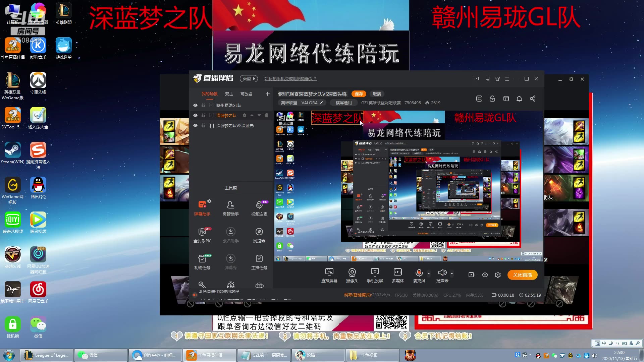Image resolution: width=644 pixels, height=362 pixels.
Task: Move 深蓝梦之队 source down
Action: [259, 115]
